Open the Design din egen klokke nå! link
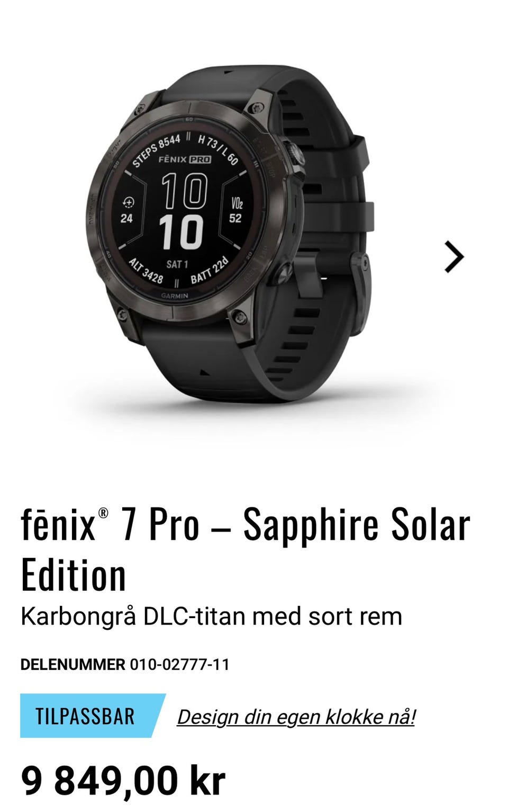The width and height of the screenshot is (508, 812). click(x=296, y=717)
